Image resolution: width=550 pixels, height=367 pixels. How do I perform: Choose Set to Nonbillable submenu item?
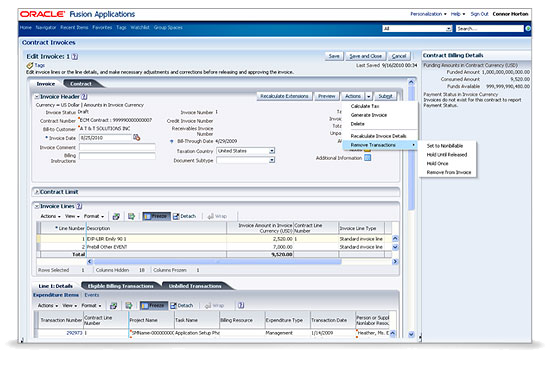(445, 146)
